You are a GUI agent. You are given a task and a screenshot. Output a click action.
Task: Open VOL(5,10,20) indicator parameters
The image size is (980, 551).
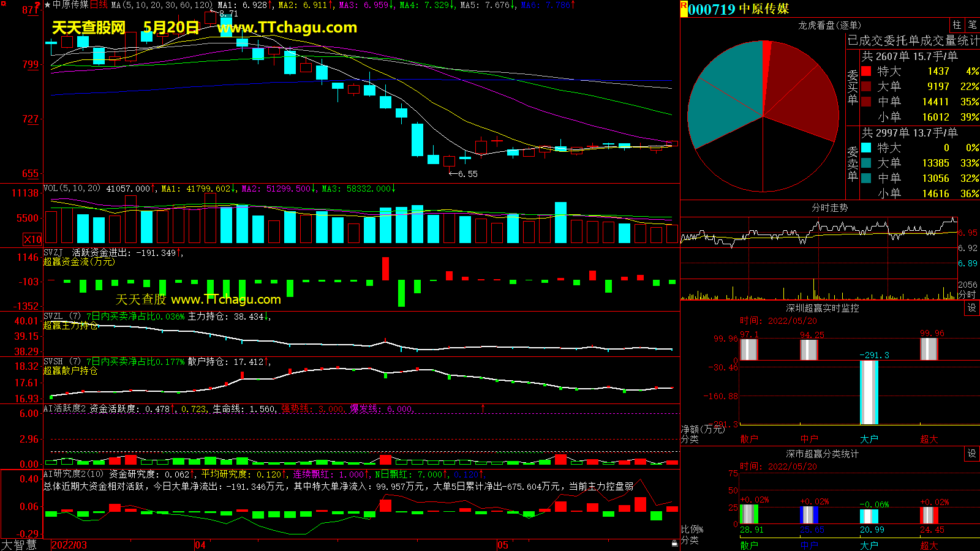(x=72, y=189)
